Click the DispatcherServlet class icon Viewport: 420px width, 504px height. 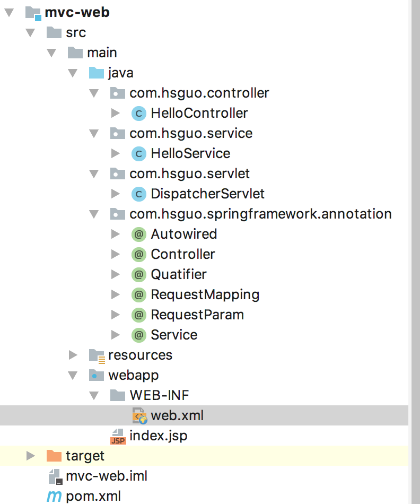click(138, 194)
